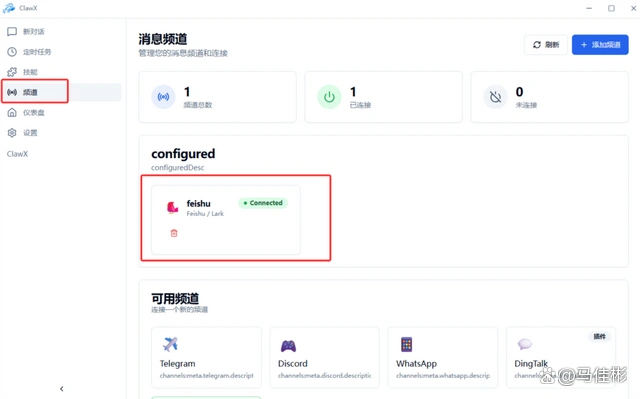The width and height of the screenshot is (640, 399).
Task: Click the 插件 plugin badge on DingTalk
Action: pos(599,337)
